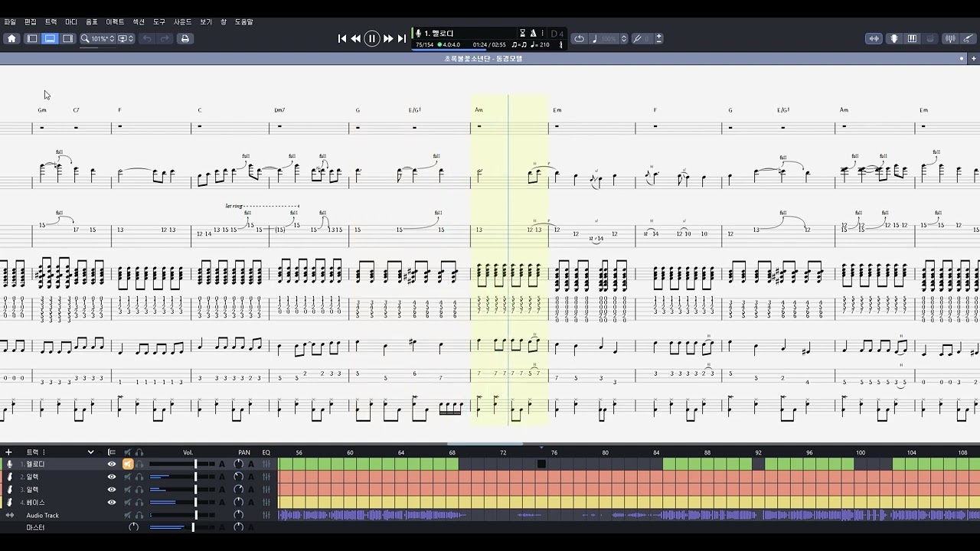The width and height of the screenshot is (980, 551).
Task: Open EQ for the Audio Track
Action: [x=266, y=515]
